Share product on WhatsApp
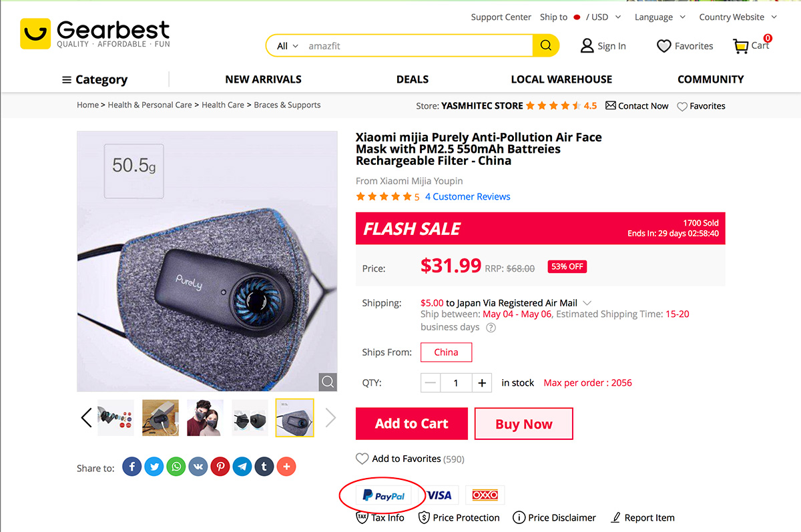The width and height of the screenshot is (801, 532). coord(176,467)
